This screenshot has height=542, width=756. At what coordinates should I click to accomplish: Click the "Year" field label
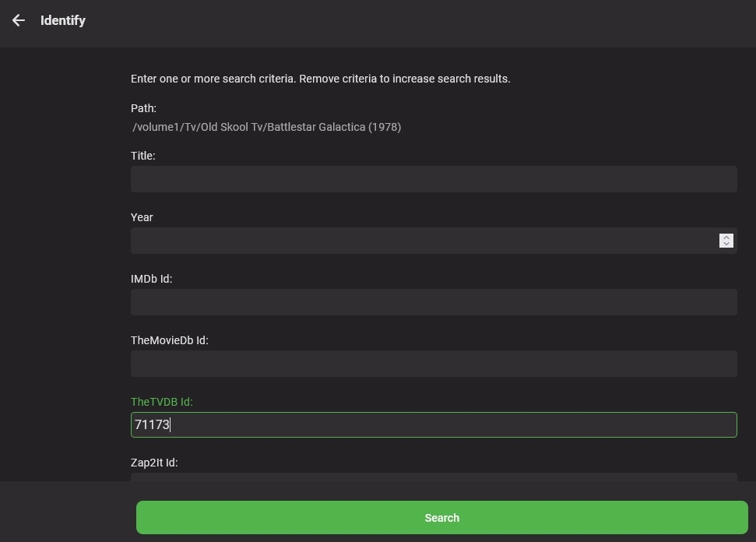coord(142,217)
